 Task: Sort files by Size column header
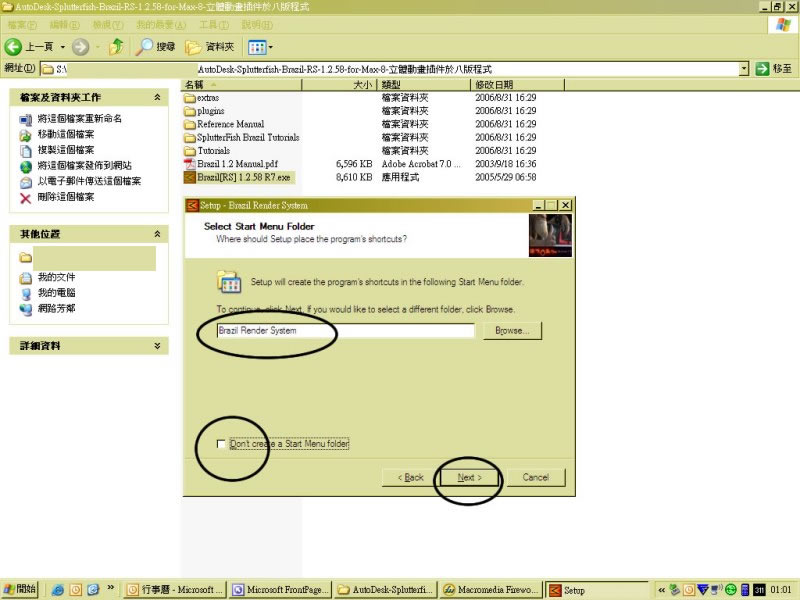coord(339,85)
